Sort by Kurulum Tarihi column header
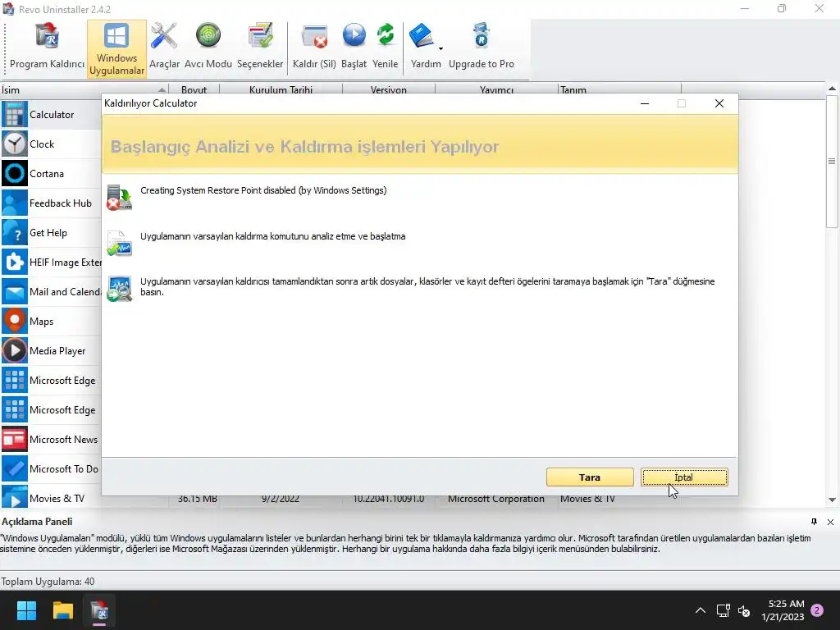 pyautogui.click(x=281, y=89)
